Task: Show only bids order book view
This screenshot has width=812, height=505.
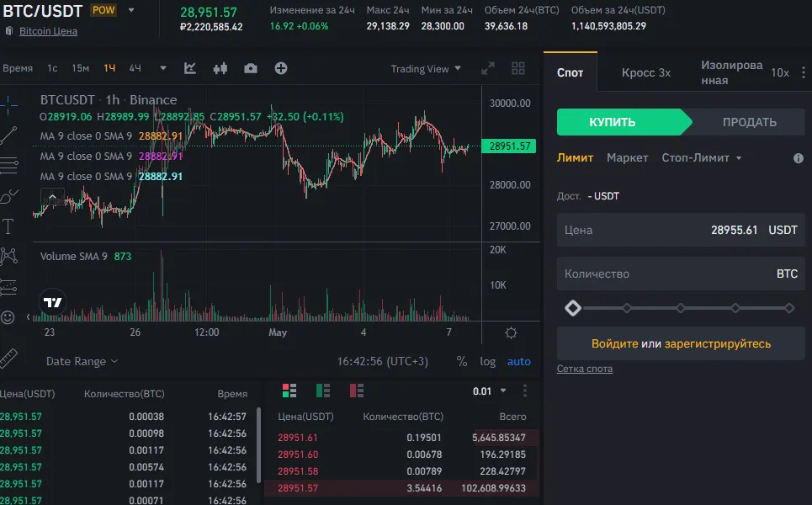Action: click(x=323, y=391)
